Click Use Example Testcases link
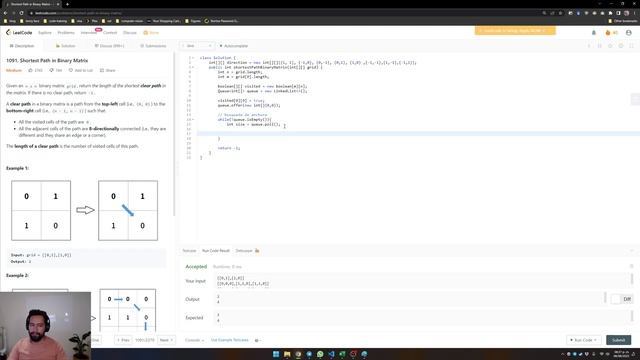 click(229, 340)
